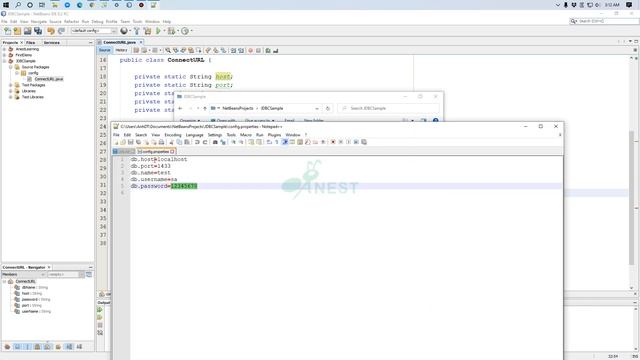Screen dimensions: 640x360
Task: Switch to the Services tab in NetBeans
Action: pyautogui.click(x=52, y=42)
